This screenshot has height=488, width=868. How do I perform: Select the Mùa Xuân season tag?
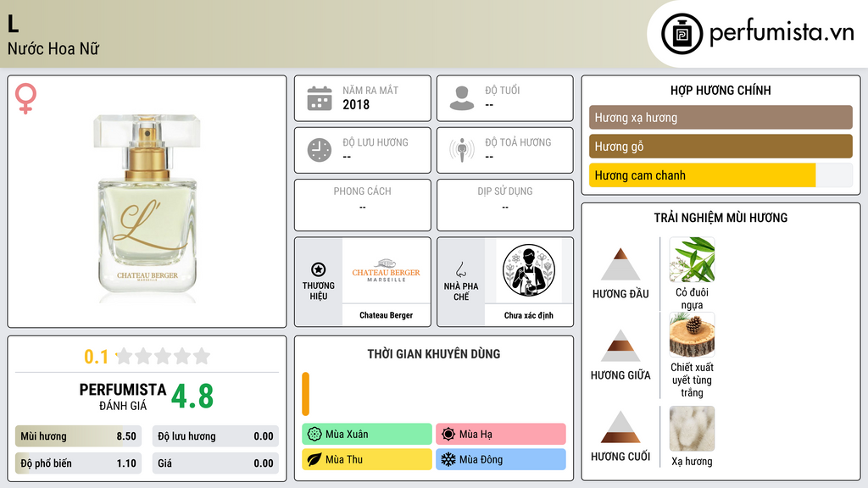click(367, 435)
